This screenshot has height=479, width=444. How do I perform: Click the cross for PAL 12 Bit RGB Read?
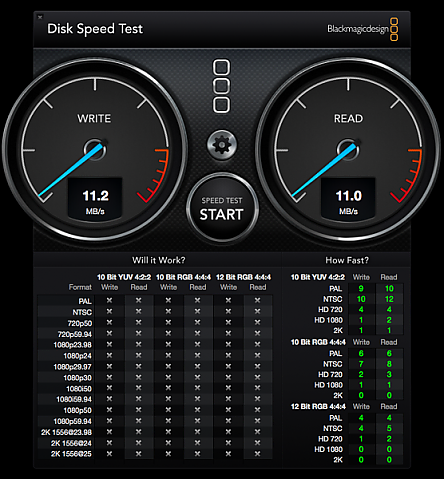coord(257,300)
